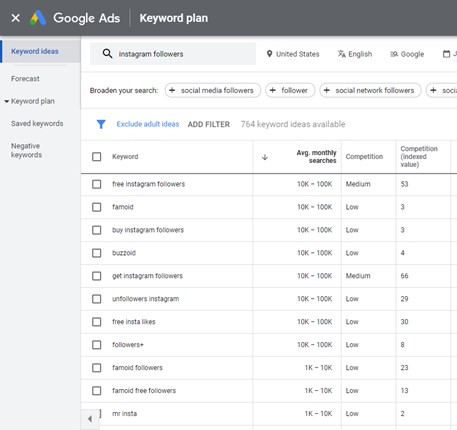This screenshot has width=457, height=430.
Task: Click the location pin icon
Action: point(269,54)
